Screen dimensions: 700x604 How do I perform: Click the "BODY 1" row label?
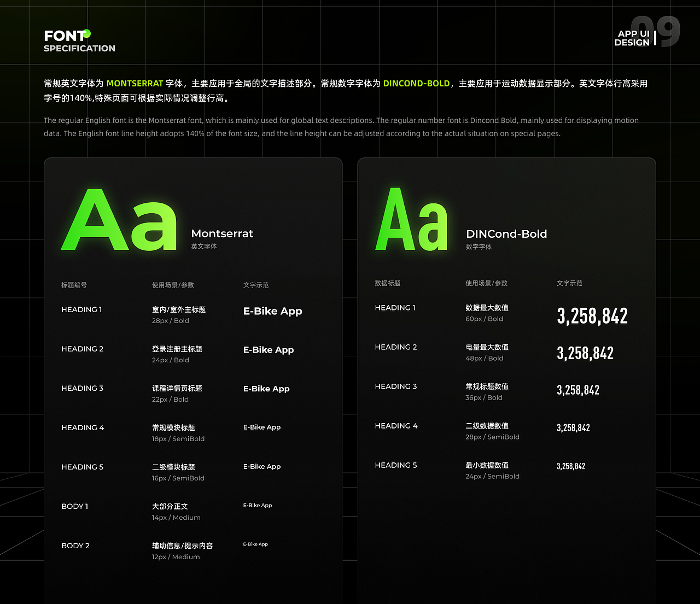point(75,506)
